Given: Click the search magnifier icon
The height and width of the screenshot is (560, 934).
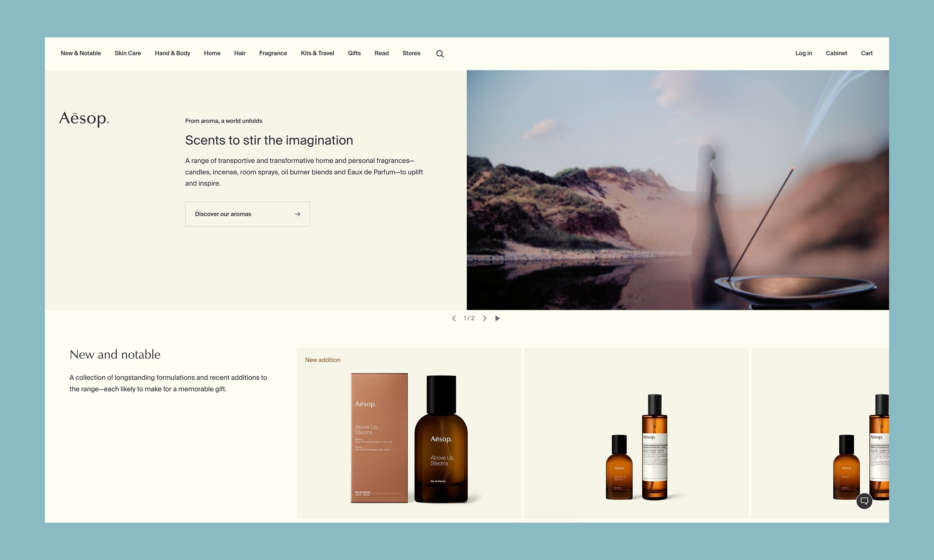Looking at the screenshot, I should click(x=440, y=54).
